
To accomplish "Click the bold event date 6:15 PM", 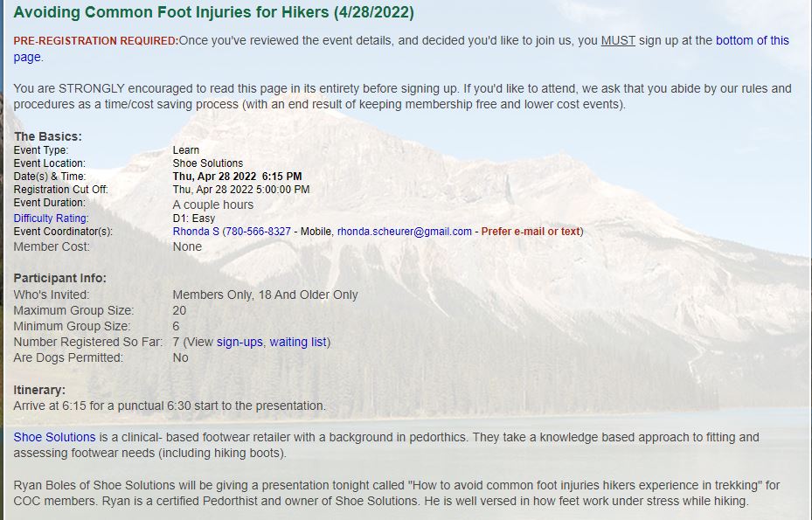I will (x=237, y=177).
